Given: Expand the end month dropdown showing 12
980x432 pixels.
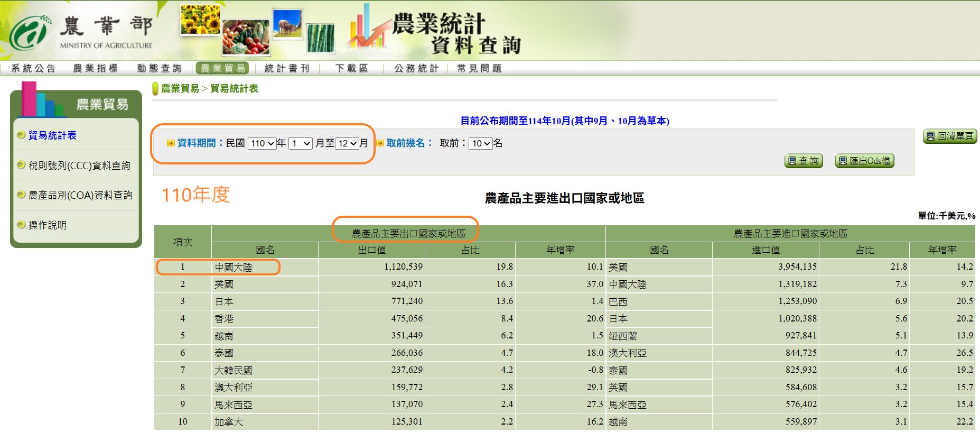Looking at the screenshot, I should pos(347,143).
